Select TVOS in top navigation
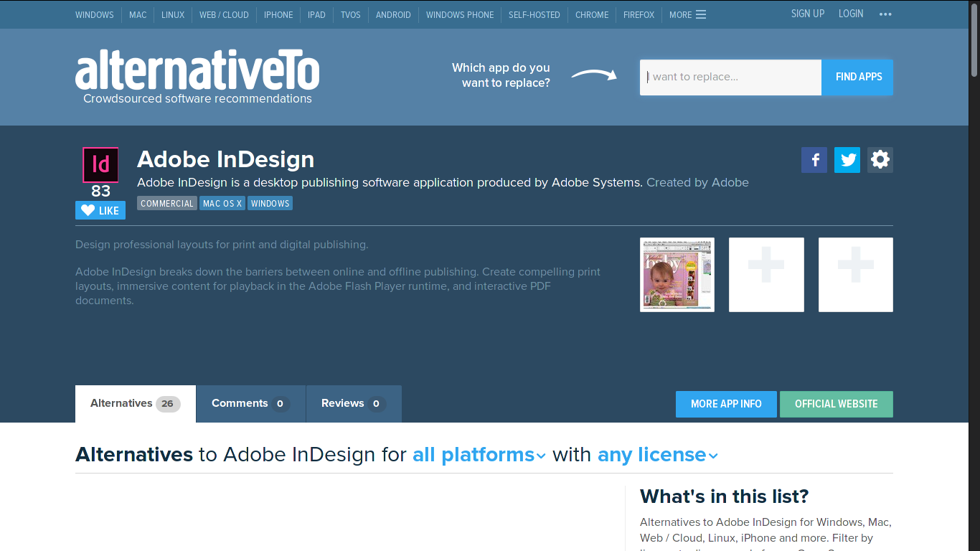980x551 pixels. [x=351, y=14]
